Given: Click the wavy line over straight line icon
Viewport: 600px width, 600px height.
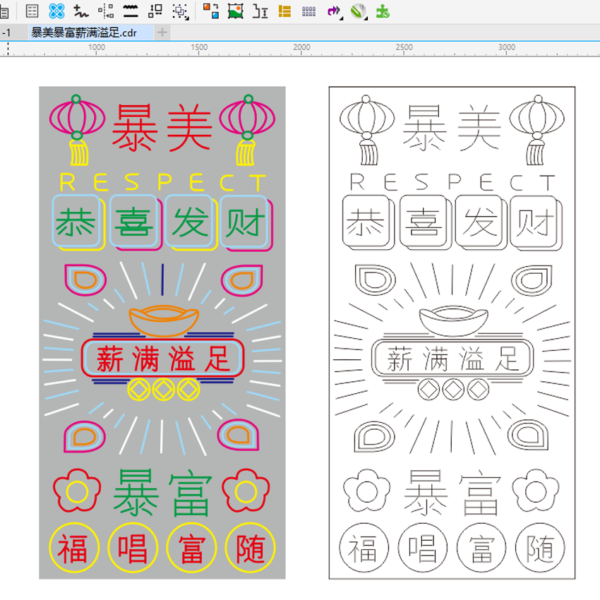Looking at the screenshot, I should click(x=130, y=11).
